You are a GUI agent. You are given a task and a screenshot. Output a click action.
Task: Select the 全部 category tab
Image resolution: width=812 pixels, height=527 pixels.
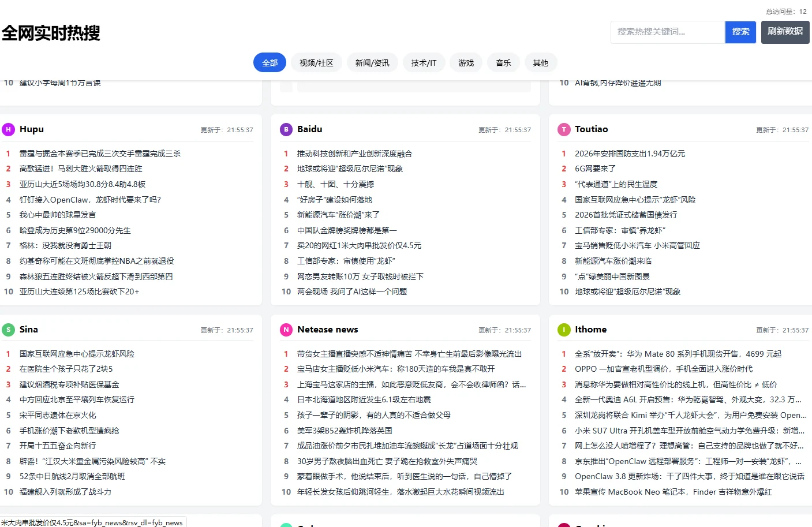270,63
